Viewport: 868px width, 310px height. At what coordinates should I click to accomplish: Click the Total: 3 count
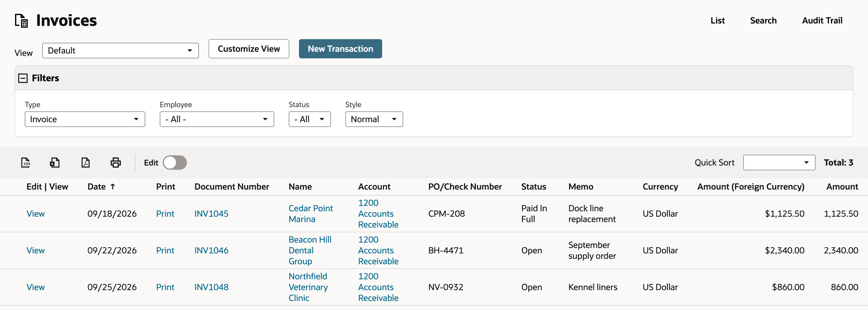click(x=838, y=163)
